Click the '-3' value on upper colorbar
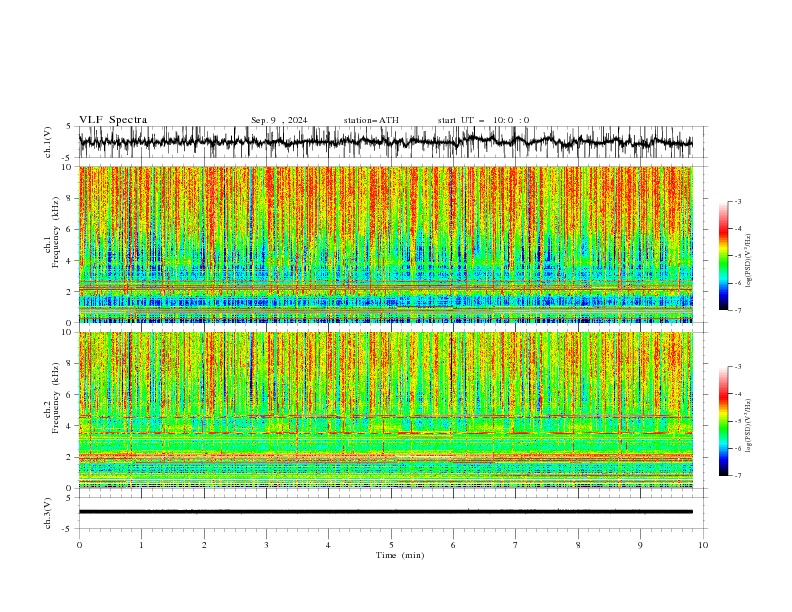 (x=737, y=201)
